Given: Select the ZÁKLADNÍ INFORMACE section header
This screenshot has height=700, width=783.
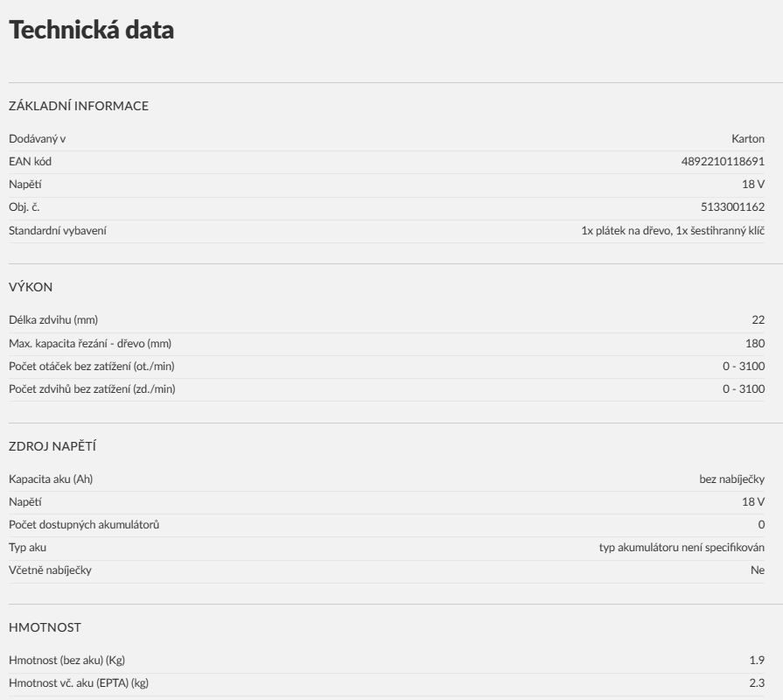Looking at the screenshot, I should 79,106.
